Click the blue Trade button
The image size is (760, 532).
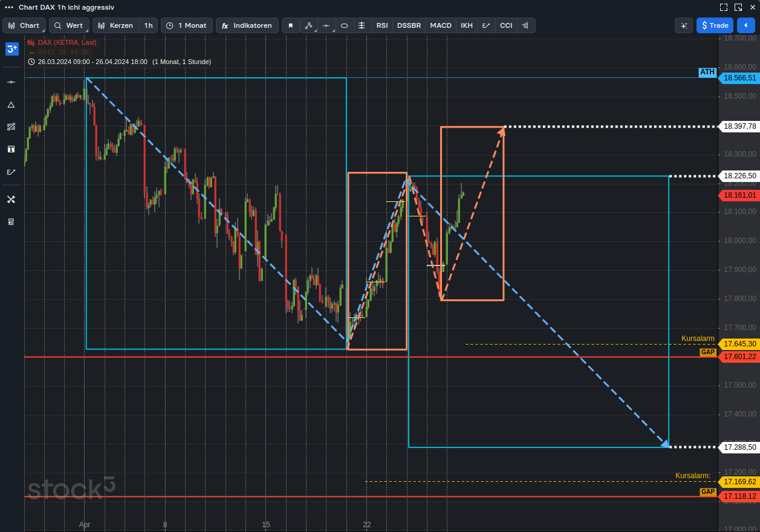tap(715, 25)
